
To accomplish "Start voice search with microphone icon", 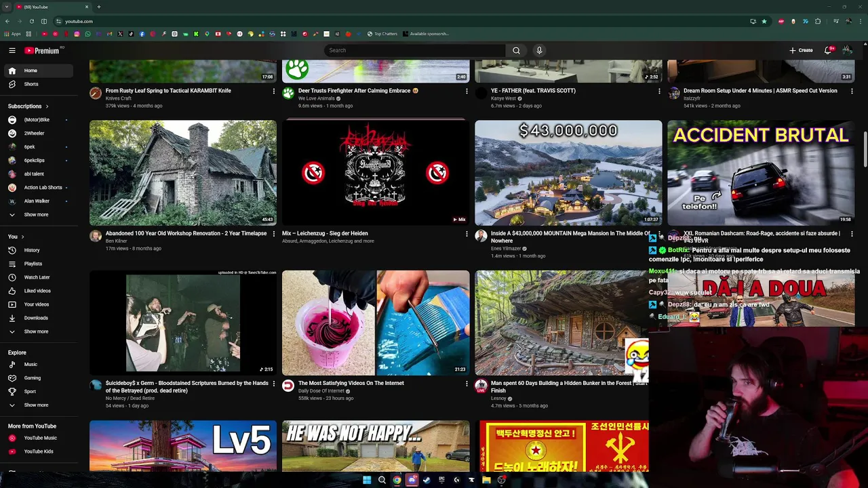I will (x=539, y=50).
